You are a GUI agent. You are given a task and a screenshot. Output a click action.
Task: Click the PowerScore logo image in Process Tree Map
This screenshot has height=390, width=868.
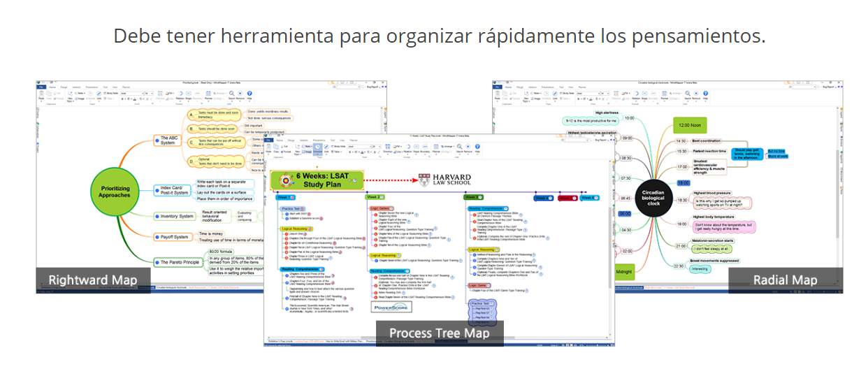[x=392, y=306]
